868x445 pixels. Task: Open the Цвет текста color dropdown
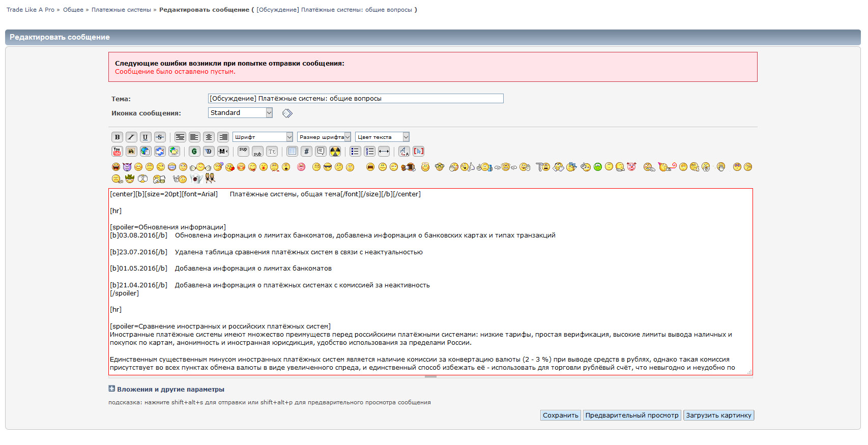pyautogui.click(x=382, y=137)
